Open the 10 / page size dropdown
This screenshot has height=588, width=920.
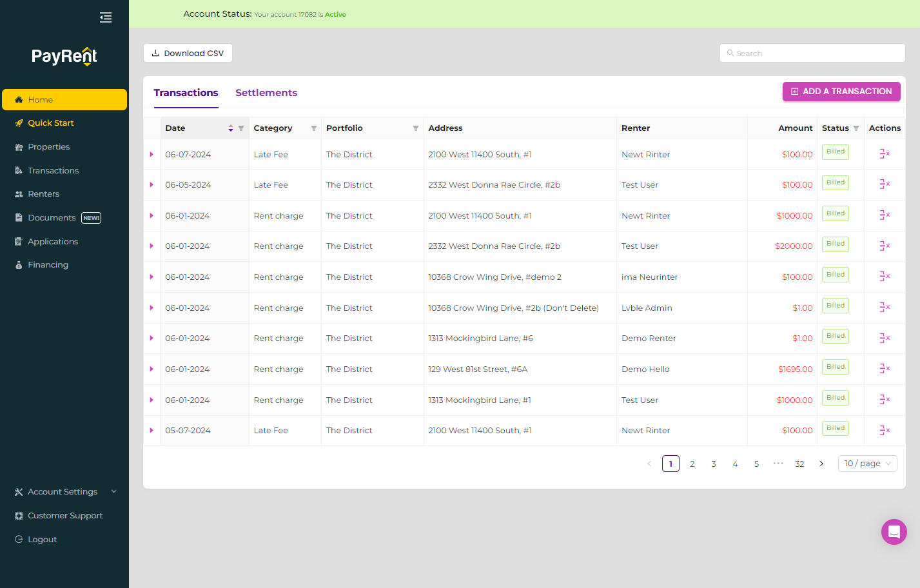click(x=867, y=464)
